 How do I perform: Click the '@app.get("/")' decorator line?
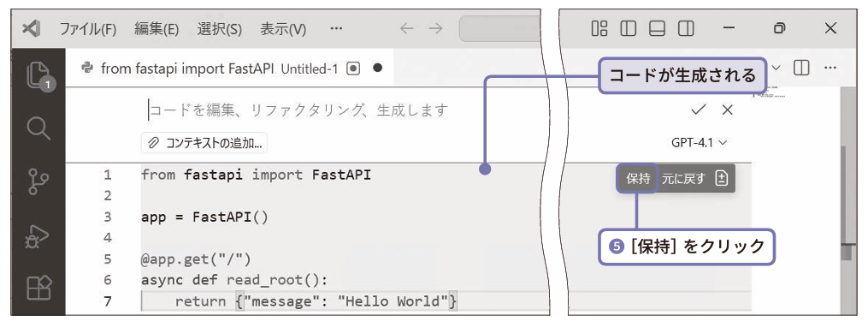(196, 259)
